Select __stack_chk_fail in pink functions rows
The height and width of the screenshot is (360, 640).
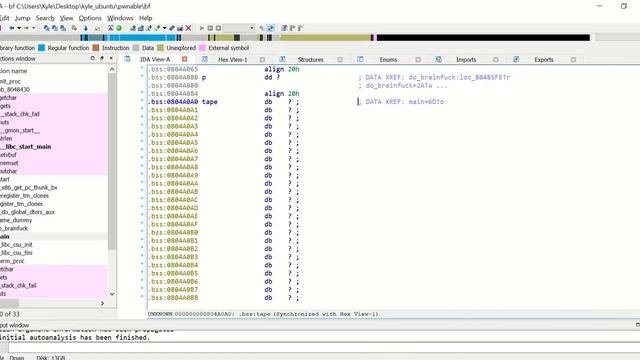(54, 114)
